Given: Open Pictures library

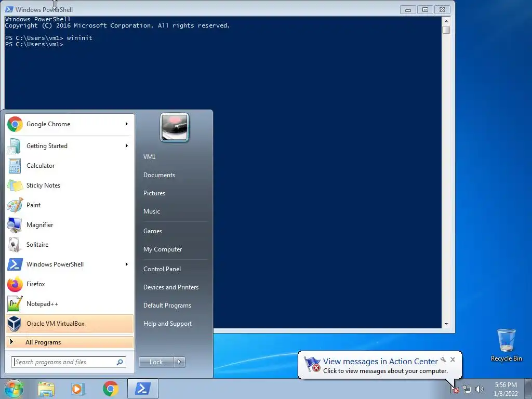Looking at the screenshot, I should (x=154, y=193).
